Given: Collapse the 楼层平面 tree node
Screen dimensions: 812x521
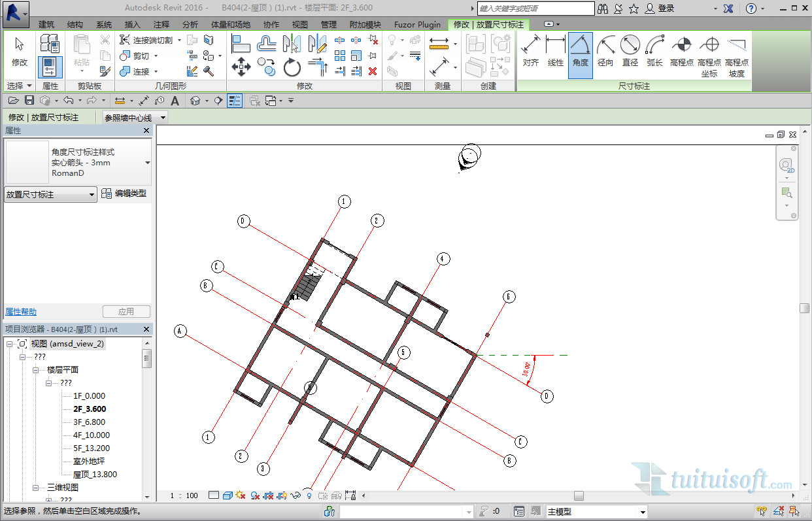Looking at the screenshot, I should (36, 370).
